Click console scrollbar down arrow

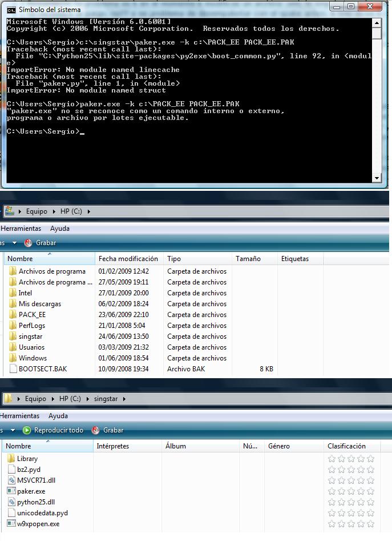(x=377, y=178)
